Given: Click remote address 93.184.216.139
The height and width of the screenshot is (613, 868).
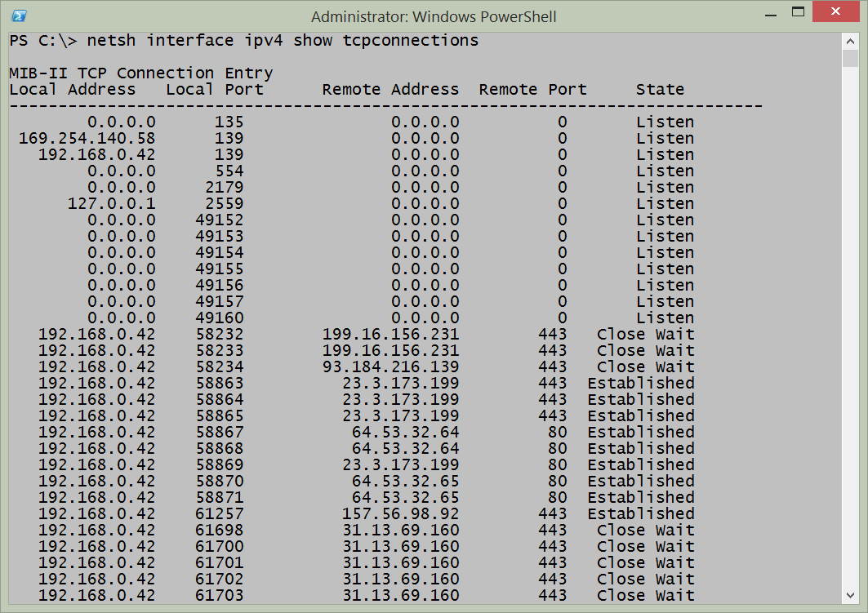Looking at the screenshot, I should pyautogui.click(x=390, y=367).
